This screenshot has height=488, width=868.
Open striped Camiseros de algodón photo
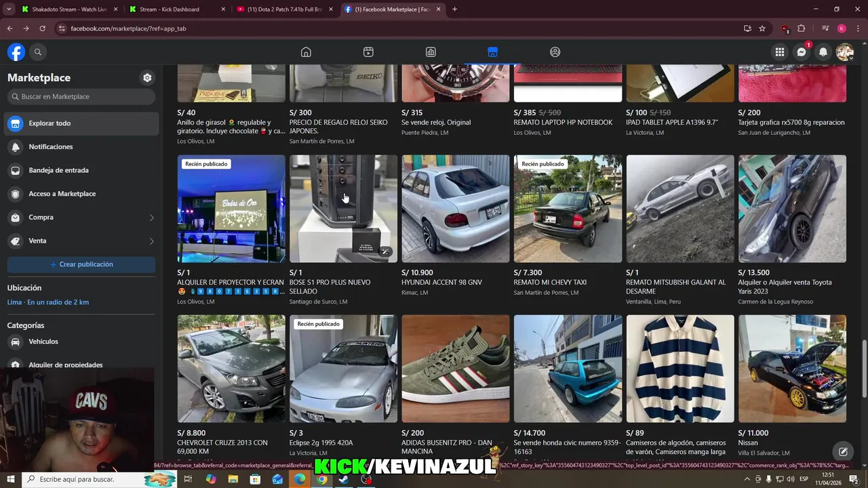click(680, 369)
